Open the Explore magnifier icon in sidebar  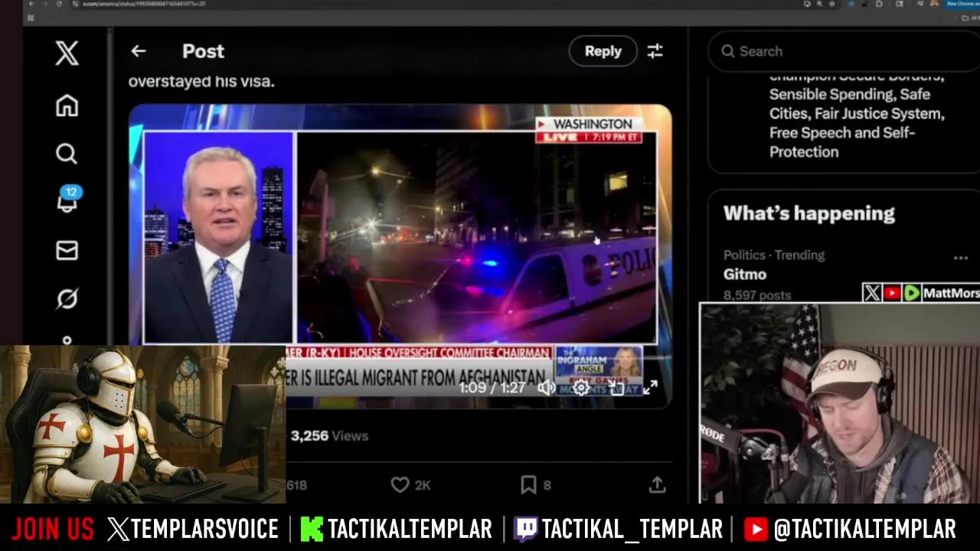point(67,154)
